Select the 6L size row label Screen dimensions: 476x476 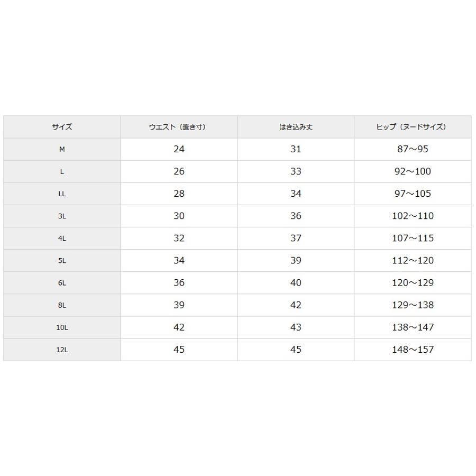pyautogui.click(x=62, y=283)
